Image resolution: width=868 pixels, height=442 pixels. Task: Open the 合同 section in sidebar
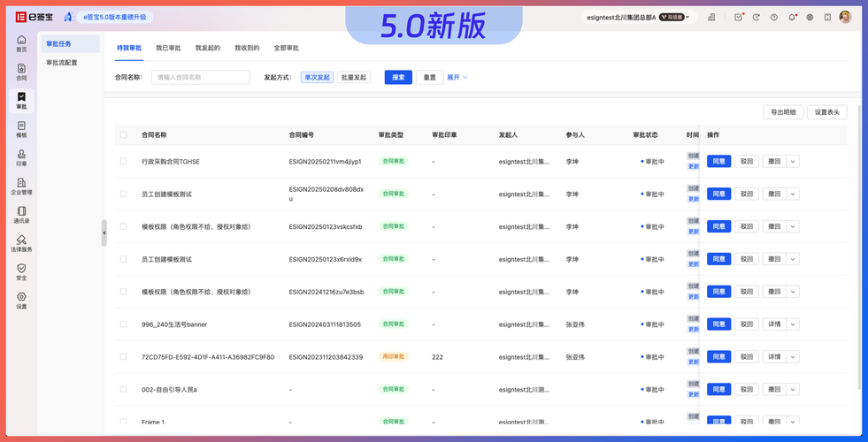[x=21, y=72]
